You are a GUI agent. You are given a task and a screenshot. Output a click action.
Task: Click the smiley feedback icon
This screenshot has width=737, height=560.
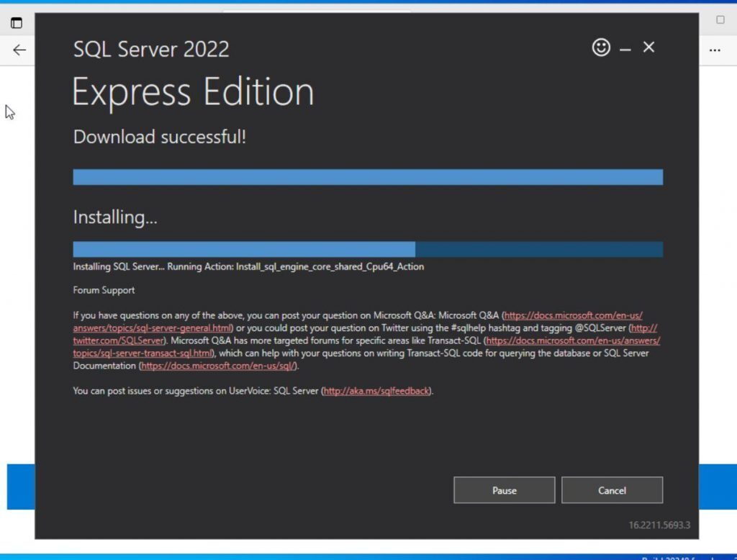[x=600, y=47]
